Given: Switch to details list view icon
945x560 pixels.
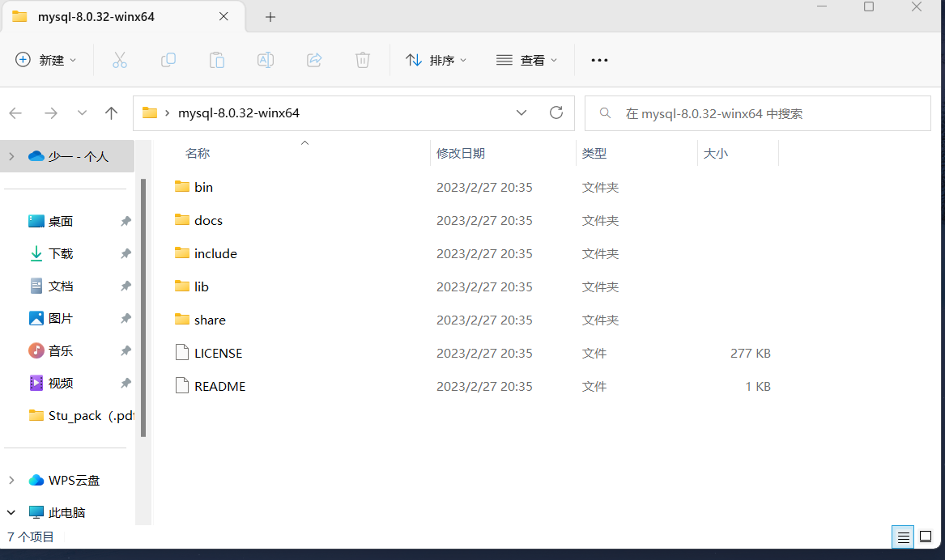Looking at the screenshot, I should tap(903, 537).
